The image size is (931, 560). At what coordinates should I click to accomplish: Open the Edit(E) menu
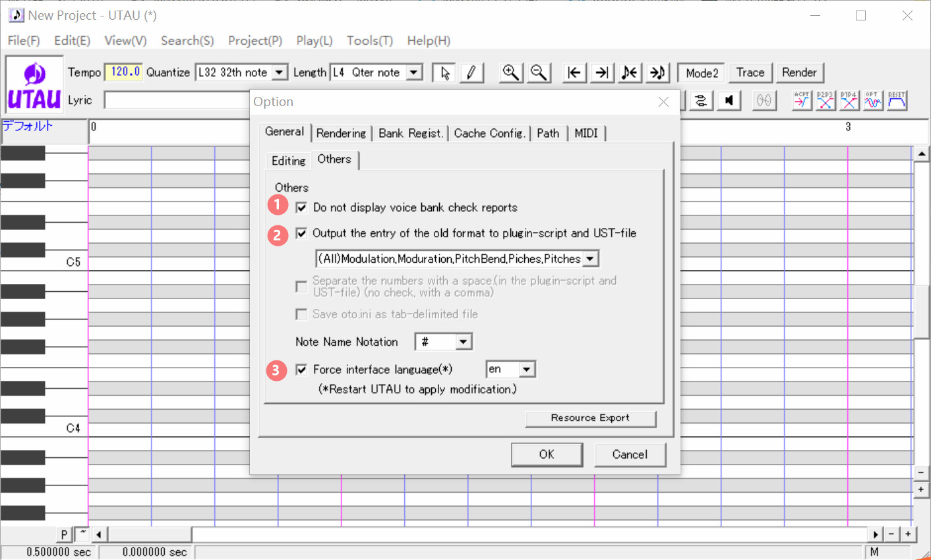(x=72, y=41)
